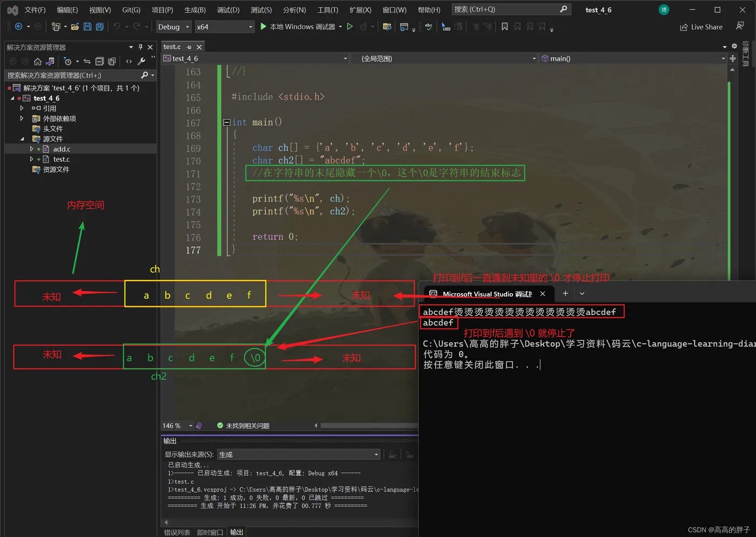Click the editor settings gear icon
This screenshot has height=537, width=756.
tap(734, 46)
